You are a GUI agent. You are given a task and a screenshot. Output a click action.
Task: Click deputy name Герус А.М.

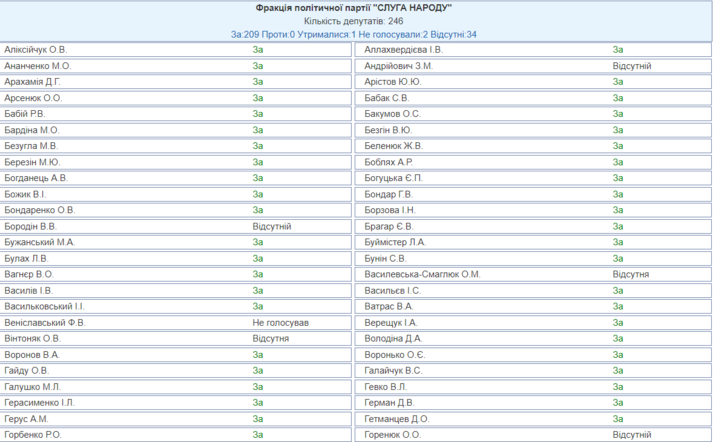[27, 419]
